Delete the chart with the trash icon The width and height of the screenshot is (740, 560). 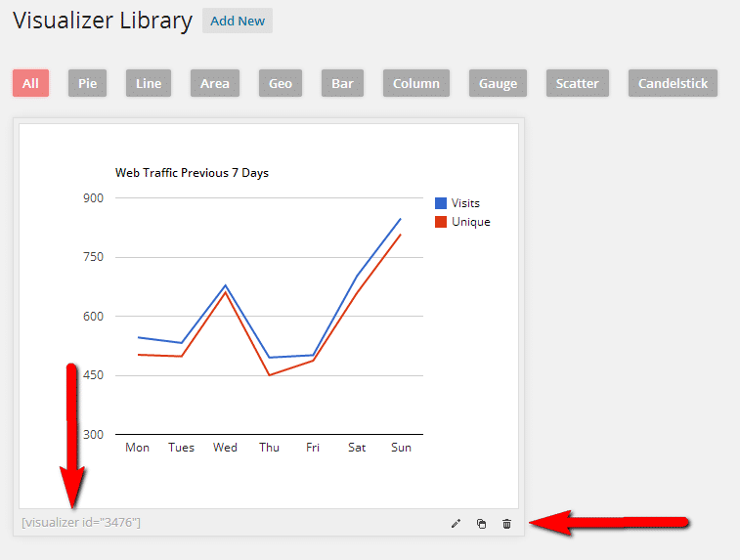(506, 524)
